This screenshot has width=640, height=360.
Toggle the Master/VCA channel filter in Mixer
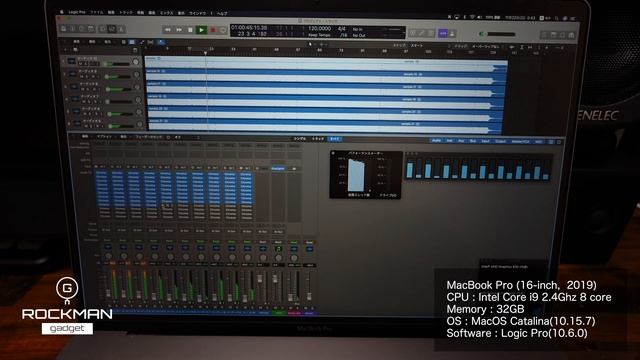520,142
